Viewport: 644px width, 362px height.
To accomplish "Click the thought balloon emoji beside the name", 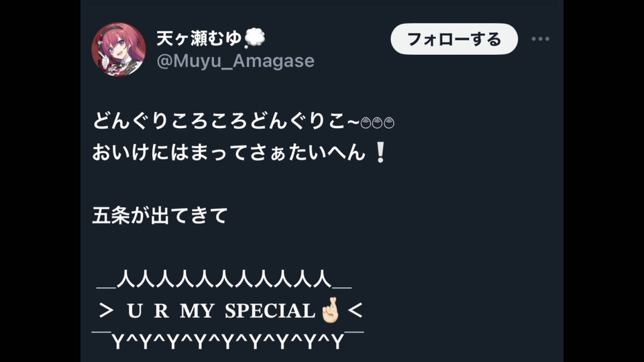I will (x=255, y=38).
